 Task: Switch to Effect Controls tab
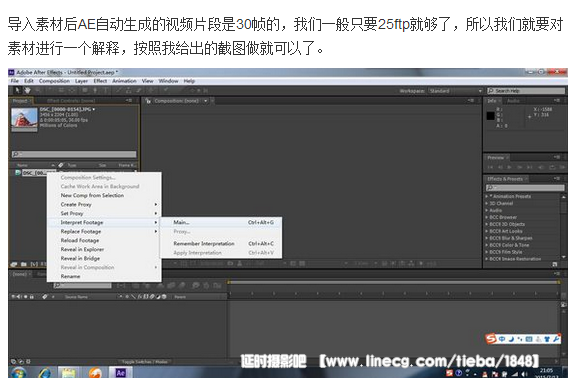click(71, 101)
